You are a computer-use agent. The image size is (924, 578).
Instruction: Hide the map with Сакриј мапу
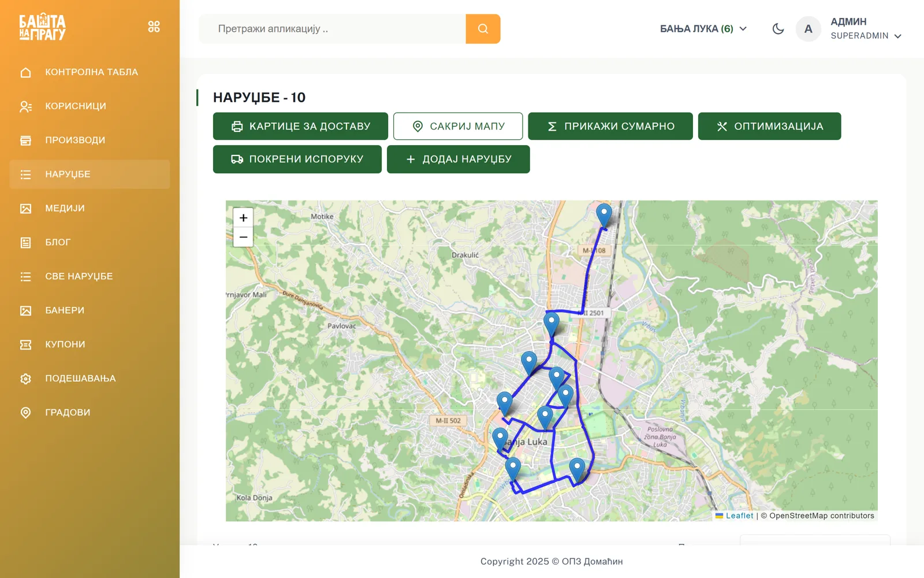pos(458,126)
